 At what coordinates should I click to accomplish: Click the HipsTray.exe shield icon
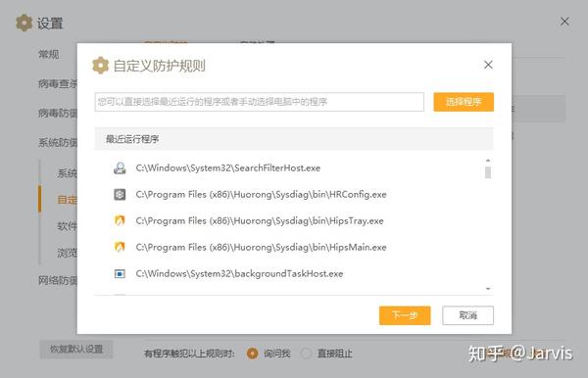[x=120, y=220]
